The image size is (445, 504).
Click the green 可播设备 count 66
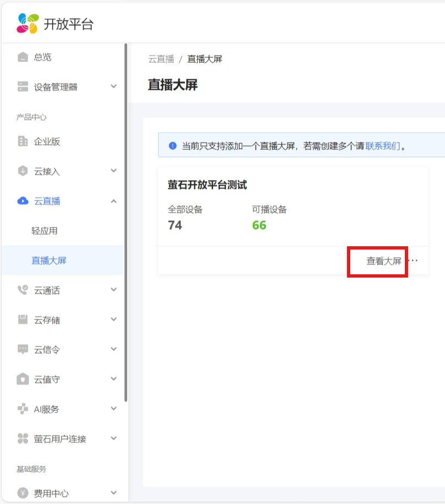click(259, 225)
